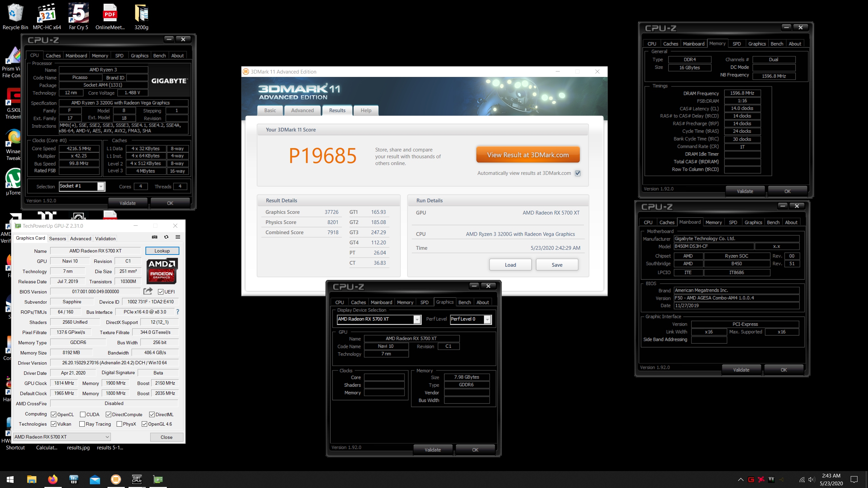Switch to Results tab in 3DMark 11
868x488 pixels.
[x=337, y=110]
